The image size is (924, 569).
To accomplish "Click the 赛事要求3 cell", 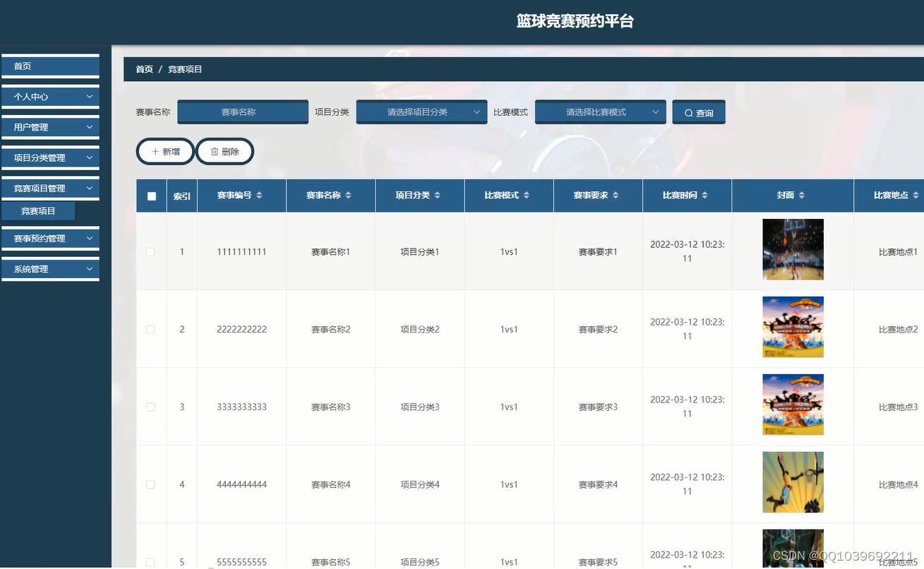I will [598, 407].
